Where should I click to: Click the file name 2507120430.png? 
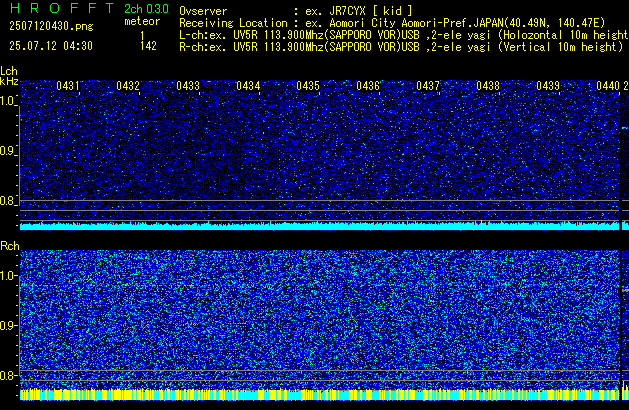pyautogui.click(x=51, y=26)
